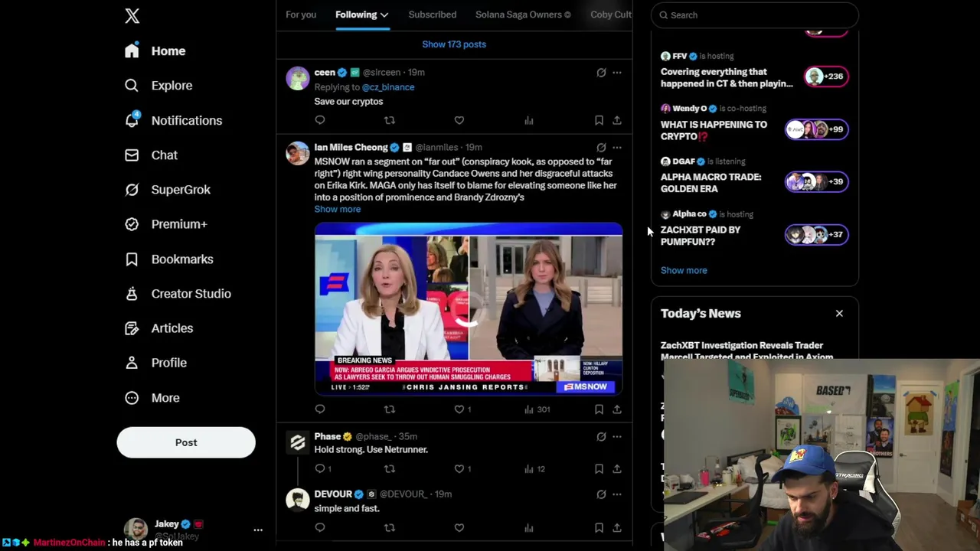Show 173 new posts
The height and width of the screenshot is (551, 980).
click(454, 44)
